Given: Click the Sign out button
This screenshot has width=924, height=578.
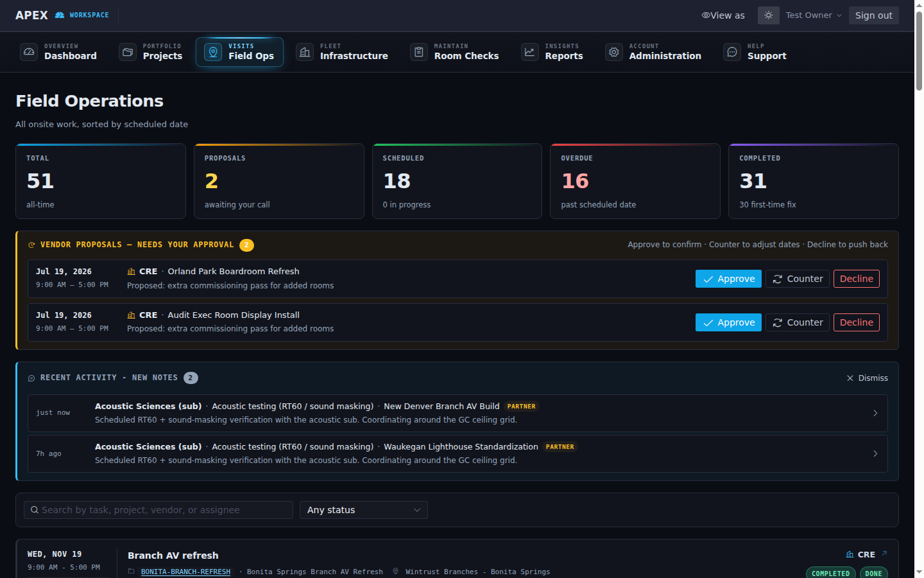Looking at the screenshot, I should (x=873, y=15).
